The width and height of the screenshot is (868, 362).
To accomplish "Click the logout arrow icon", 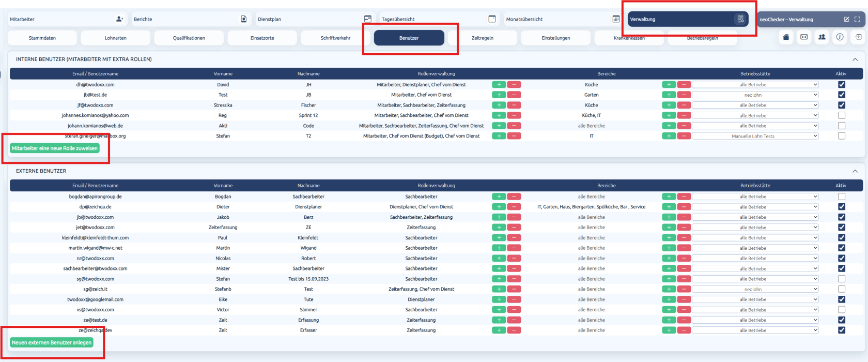I will tap(858, 37).
